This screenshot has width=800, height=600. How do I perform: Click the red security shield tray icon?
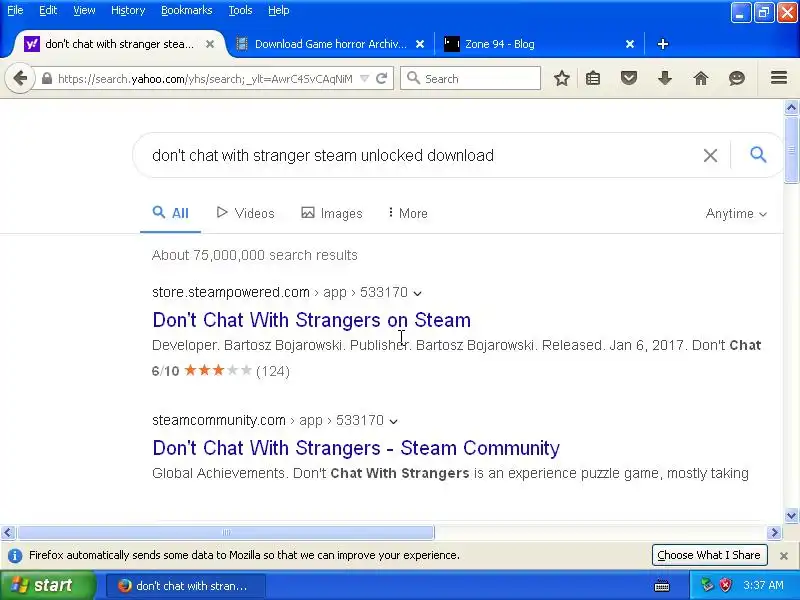[x=726, y=585]
